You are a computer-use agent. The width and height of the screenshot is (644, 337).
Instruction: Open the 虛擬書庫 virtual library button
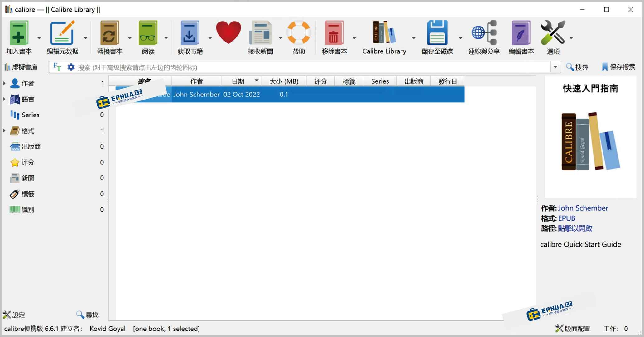21,67
